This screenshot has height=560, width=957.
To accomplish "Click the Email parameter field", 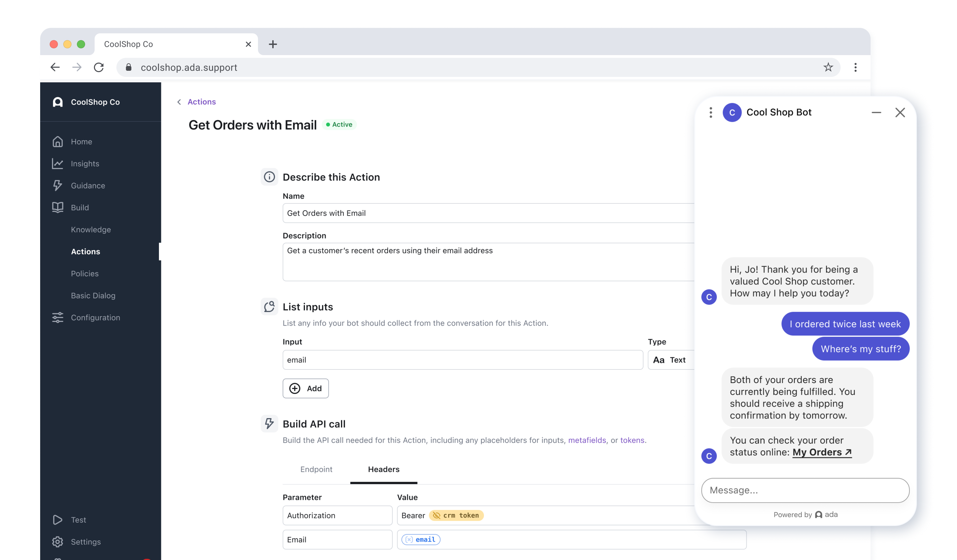I will 338,540.
